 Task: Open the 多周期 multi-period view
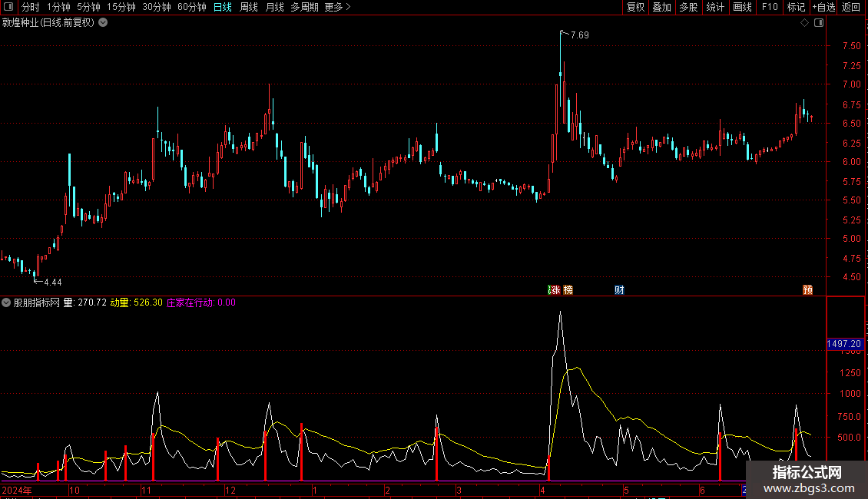(304, 7)
